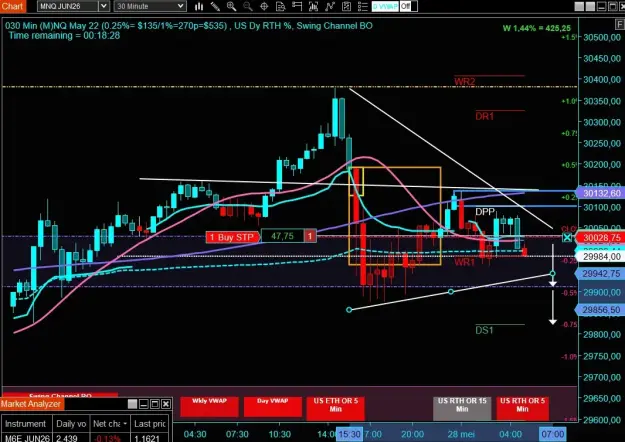Click the X close marker on order line
The height and width of the screenshot is (442, 625).
(x=567, y=238)
